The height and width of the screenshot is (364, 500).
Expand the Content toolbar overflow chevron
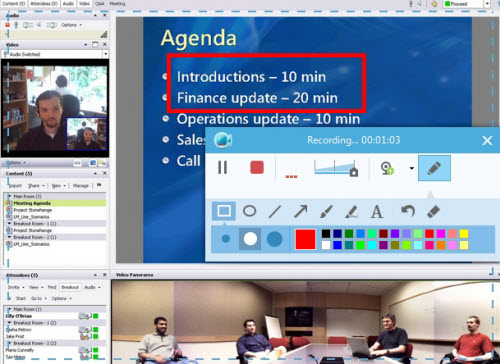(99, 185)
